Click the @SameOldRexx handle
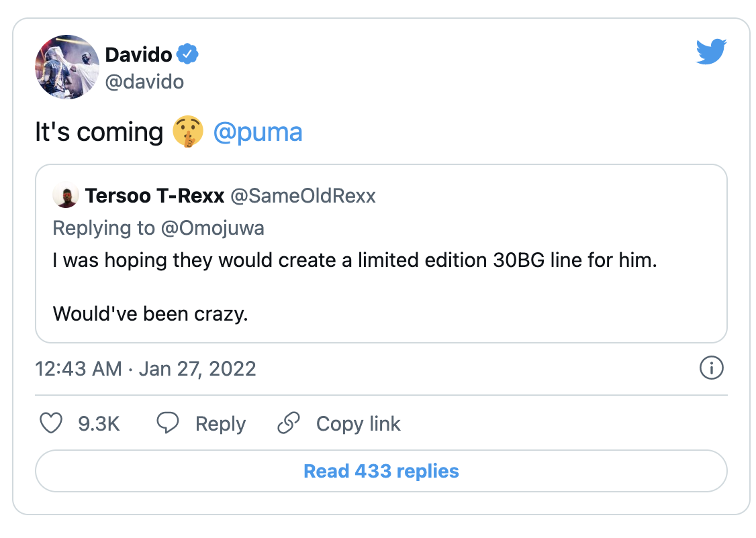Image resolution: width=756 pixels, height=538 pixels. pos(303,196)
